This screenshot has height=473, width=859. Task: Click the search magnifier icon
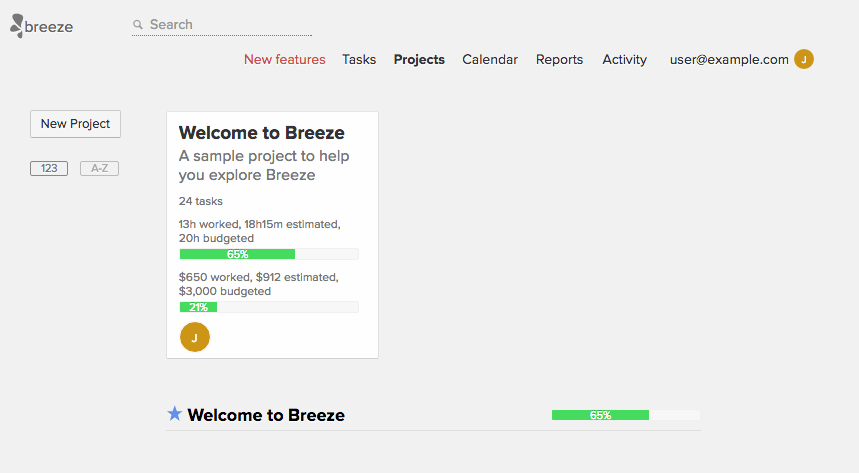[x=138, y=25]
